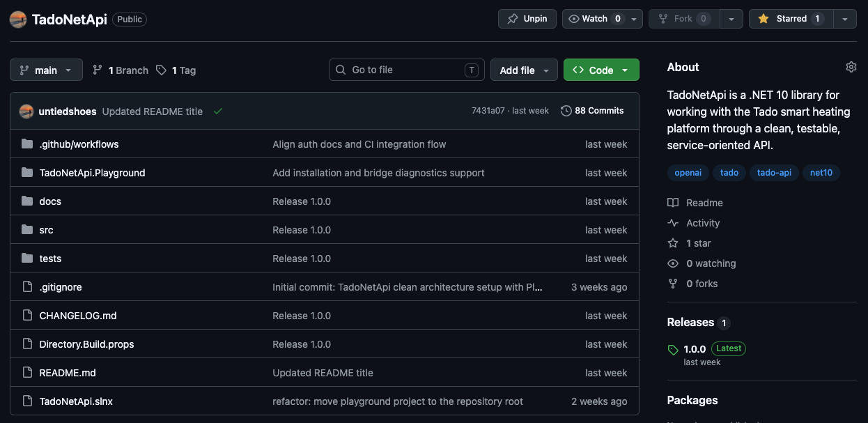Click the Activity pulse icon
Screen dimensions: 868x423
point(673,222)
